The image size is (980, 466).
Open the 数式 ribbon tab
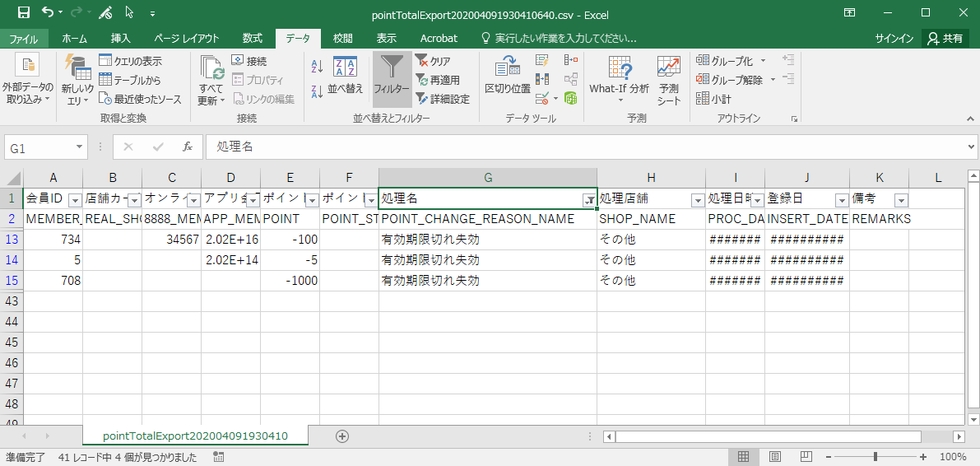(252, 39)
